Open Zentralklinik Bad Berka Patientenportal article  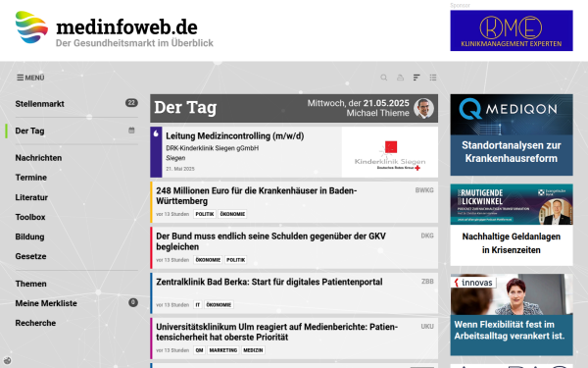coord(269,282)
